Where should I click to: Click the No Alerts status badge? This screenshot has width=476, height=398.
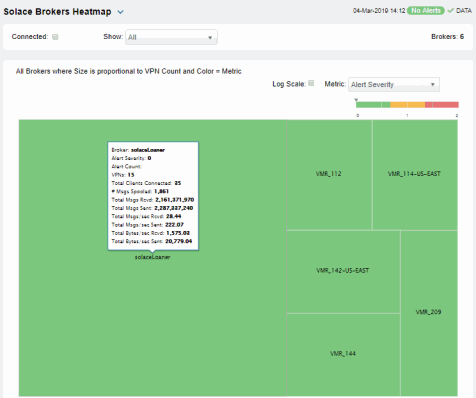(x=426, y=11)
